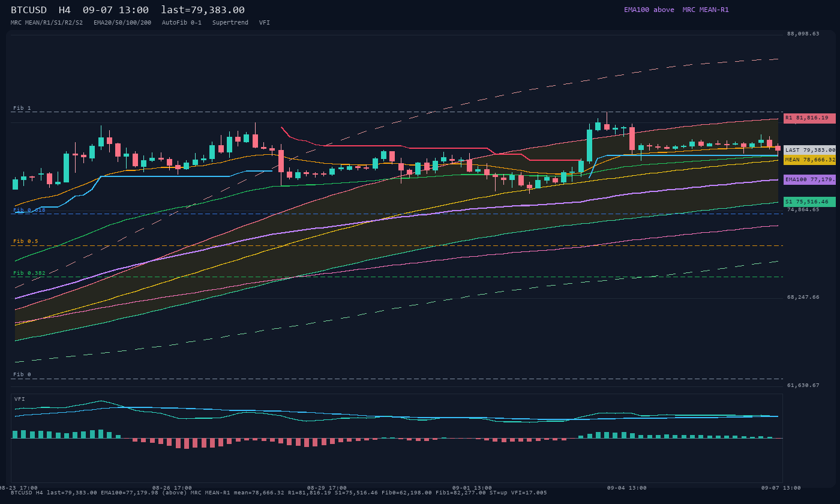Click the VFI panel title label
This screenshot has width=840, height=504.
pyautogui.click(x=20, y=399)
